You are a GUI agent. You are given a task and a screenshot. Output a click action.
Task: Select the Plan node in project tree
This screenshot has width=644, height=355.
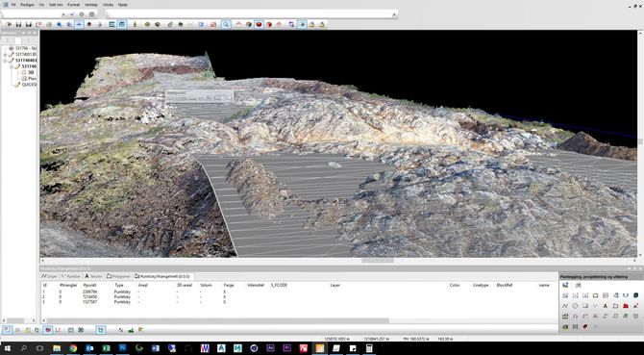(x=32, y=78)
